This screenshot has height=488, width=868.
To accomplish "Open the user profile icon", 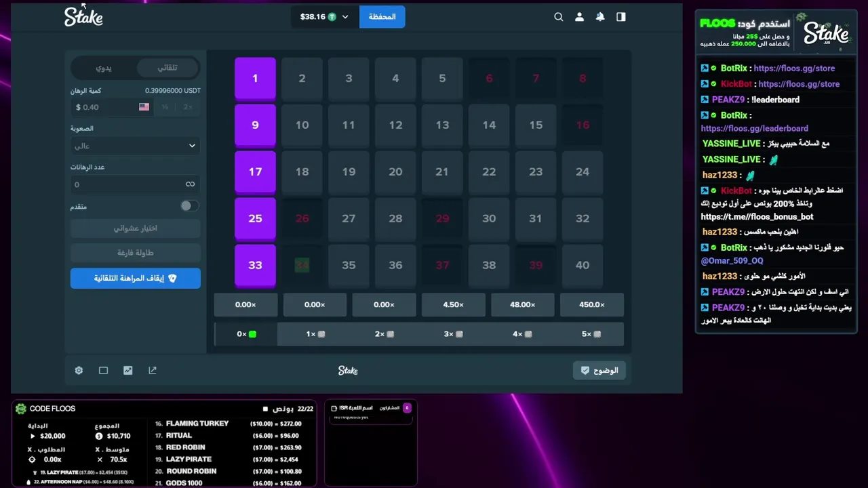I will pyautogui.click(x=579, y=17).
